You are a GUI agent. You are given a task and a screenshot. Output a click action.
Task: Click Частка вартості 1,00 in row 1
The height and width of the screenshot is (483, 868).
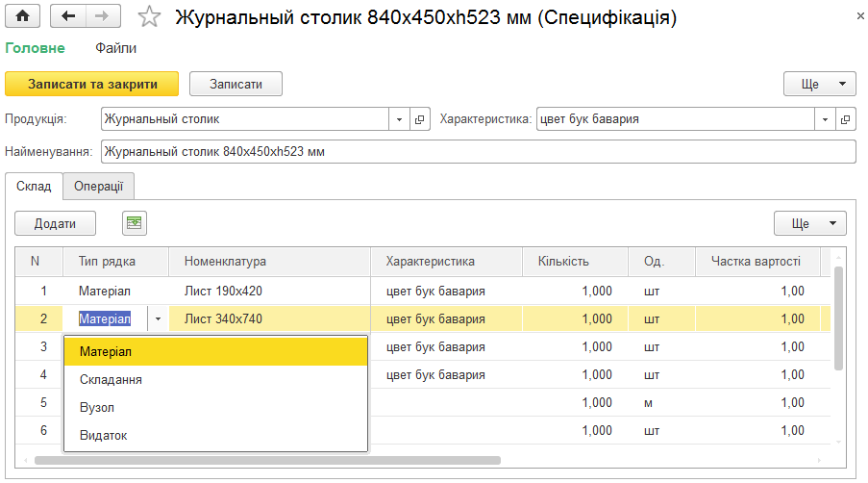[757, 292]
